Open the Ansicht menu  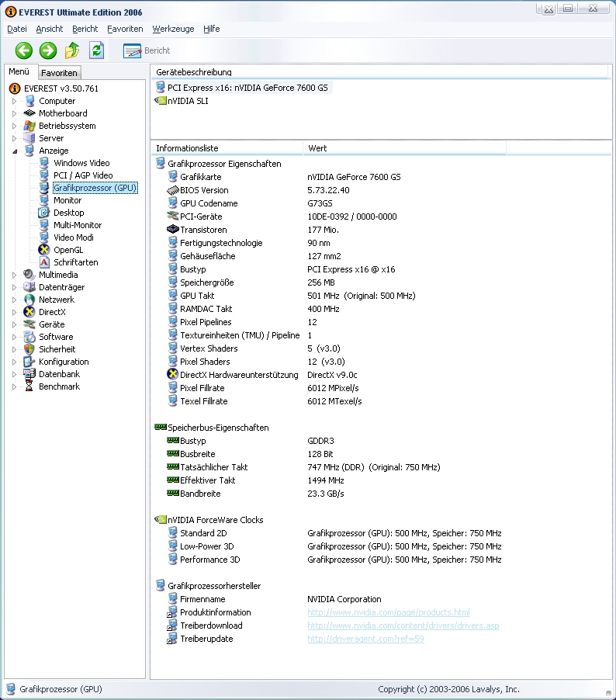point(49,29)
